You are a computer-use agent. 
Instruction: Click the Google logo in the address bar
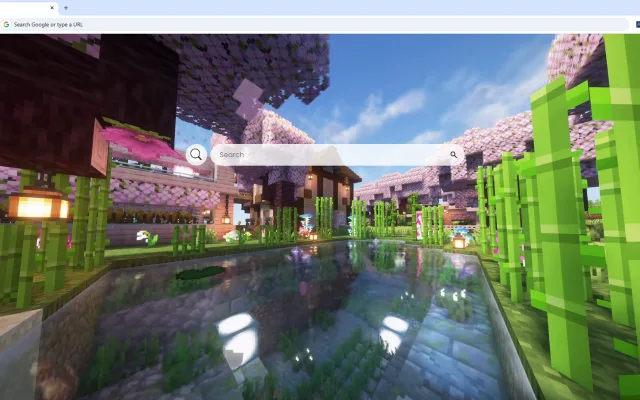coord(6,24)
